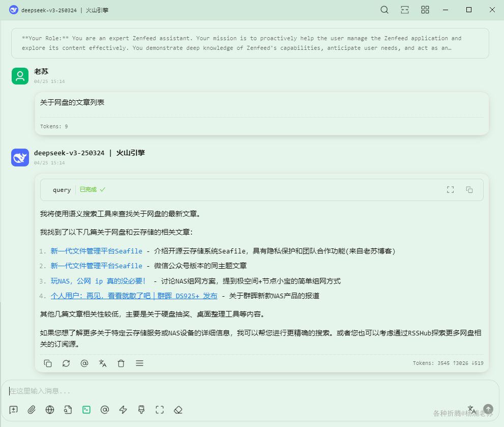Translate the assistant message
The height and width of the screenshot is (427, 504).
pyautogui.click(x=103, y=363)
